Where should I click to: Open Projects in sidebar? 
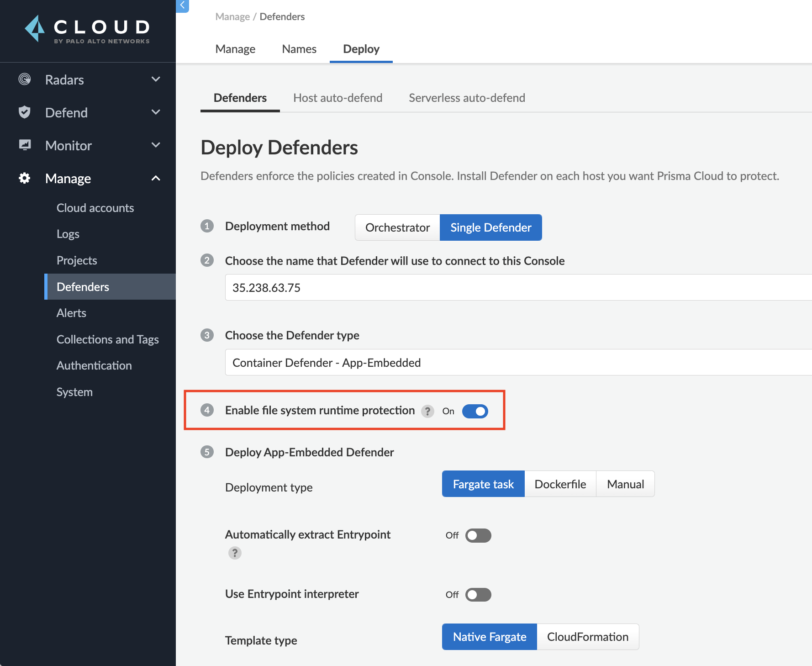pos(77,260)
